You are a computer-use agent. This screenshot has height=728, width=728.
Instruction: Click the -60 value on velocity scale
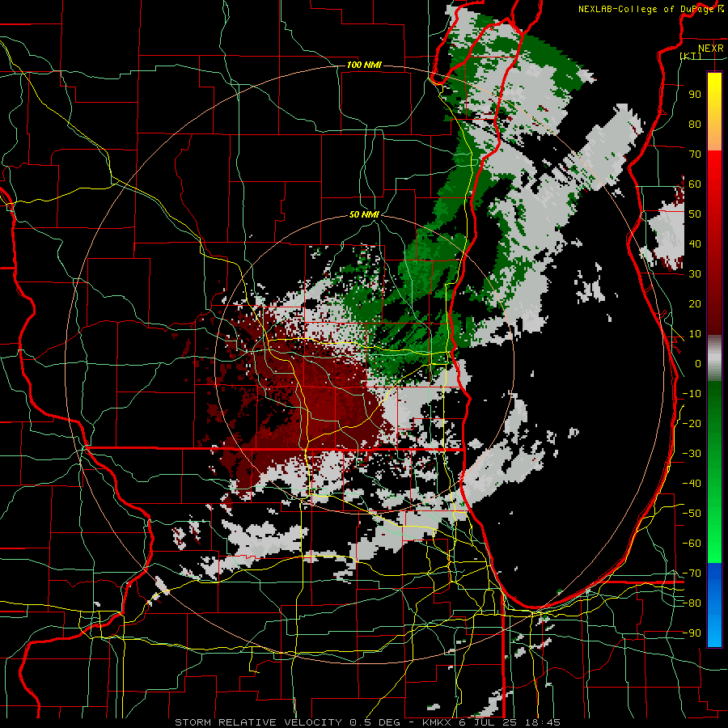(692, 544)
